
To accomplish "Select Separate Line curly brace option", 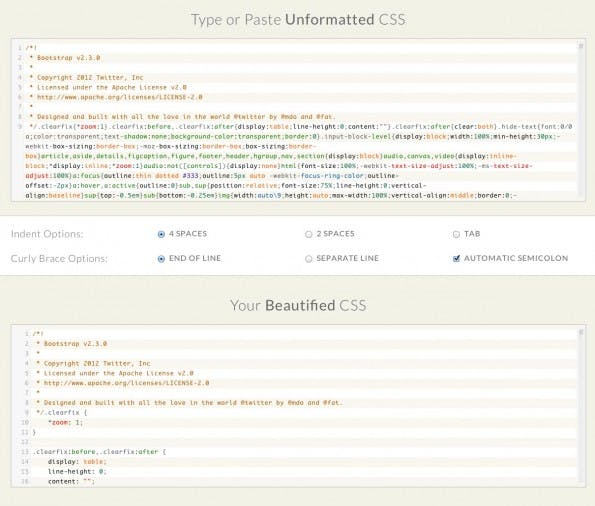I will (309, 259).
